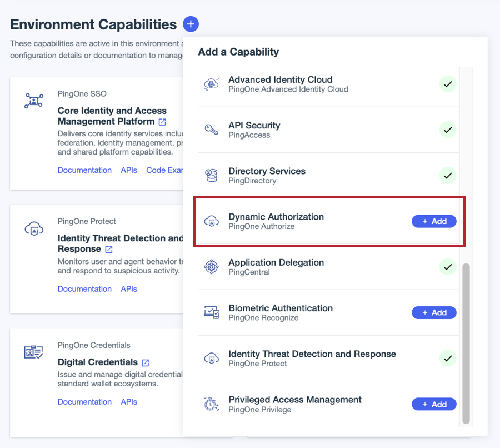Open APIs link in PingOne SSO card

tap(129, 170)
